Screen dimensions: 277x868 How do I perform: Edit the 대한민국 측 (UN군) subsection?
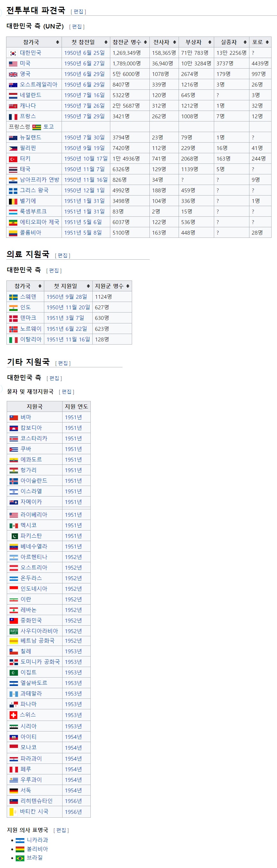(x=77, y=27)
